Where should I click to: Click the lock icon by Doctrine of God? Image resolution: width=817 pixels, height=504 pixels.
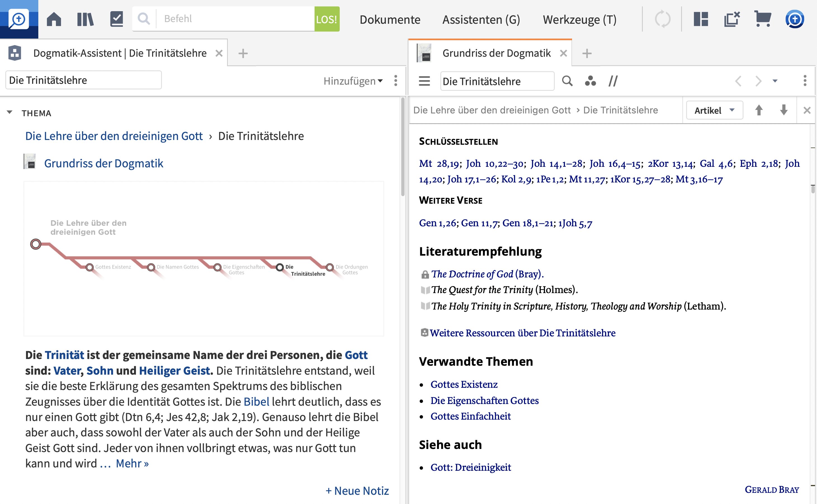pos(425,275)
